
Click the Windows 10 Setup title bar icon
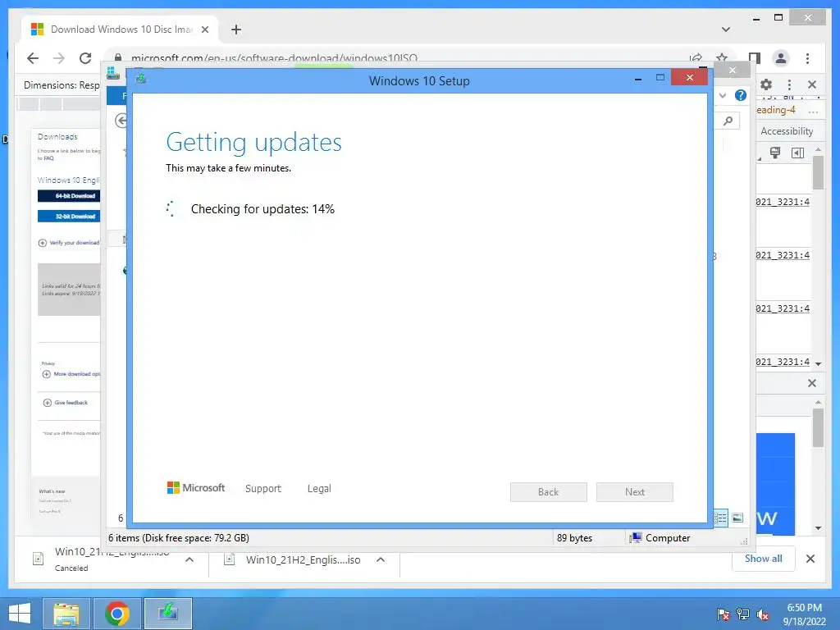click(141, 80)
